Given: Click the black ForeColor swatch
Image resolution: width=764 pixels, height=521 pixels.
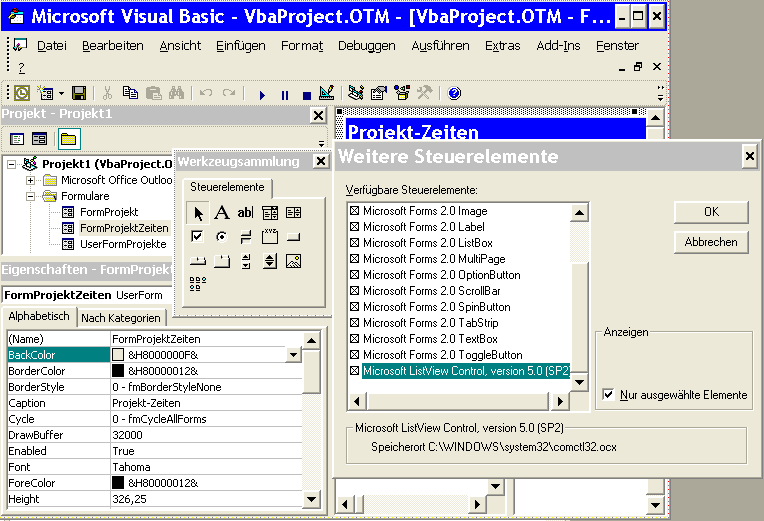Looking at the screenshot, I should (118, 483).
